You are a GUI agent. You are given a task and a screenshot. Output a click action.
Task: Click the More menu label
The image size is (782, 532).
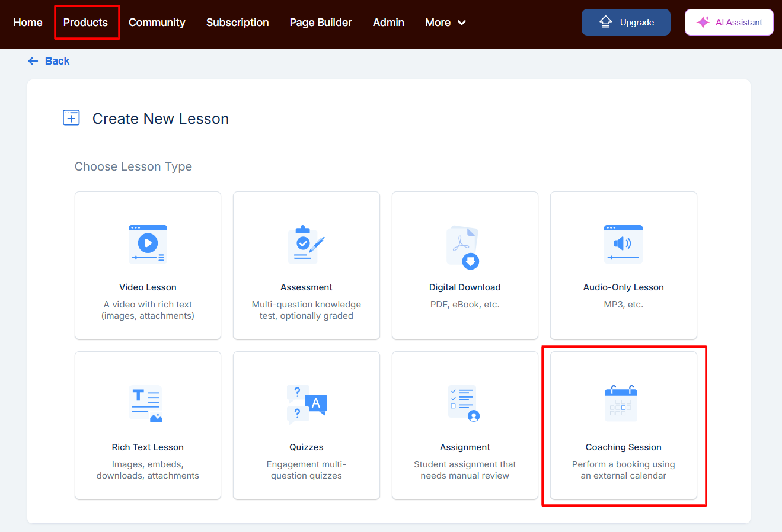pos(438,23)
